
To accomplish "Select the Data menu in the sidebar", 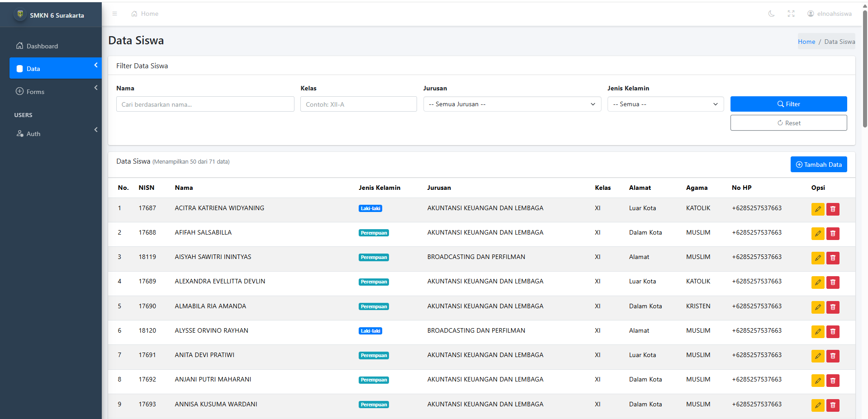I will (55, 69).
